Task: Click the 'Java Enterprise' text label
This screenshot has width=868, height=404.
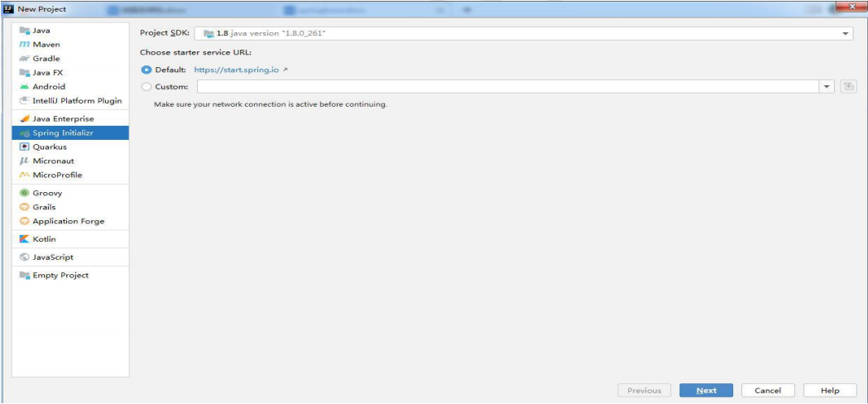Action: (x=63, y=118)
